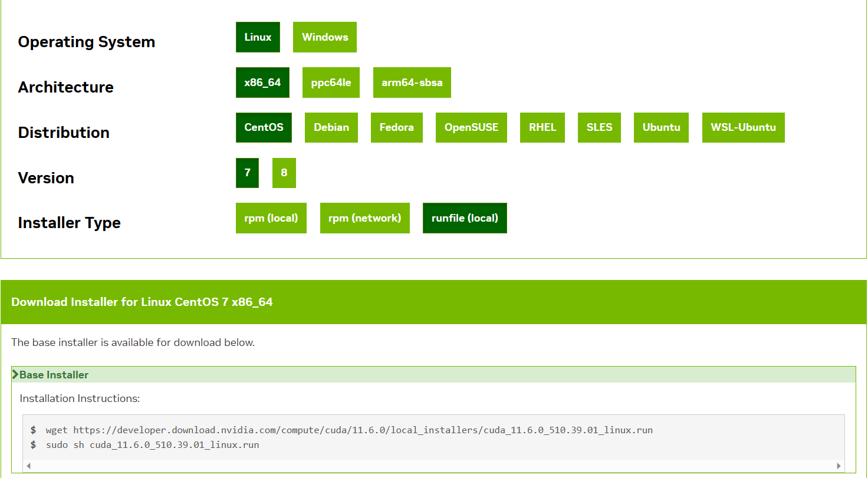868x478 pixels.
Task: Pick RHEL distribution button
Action: coord(542,127)
